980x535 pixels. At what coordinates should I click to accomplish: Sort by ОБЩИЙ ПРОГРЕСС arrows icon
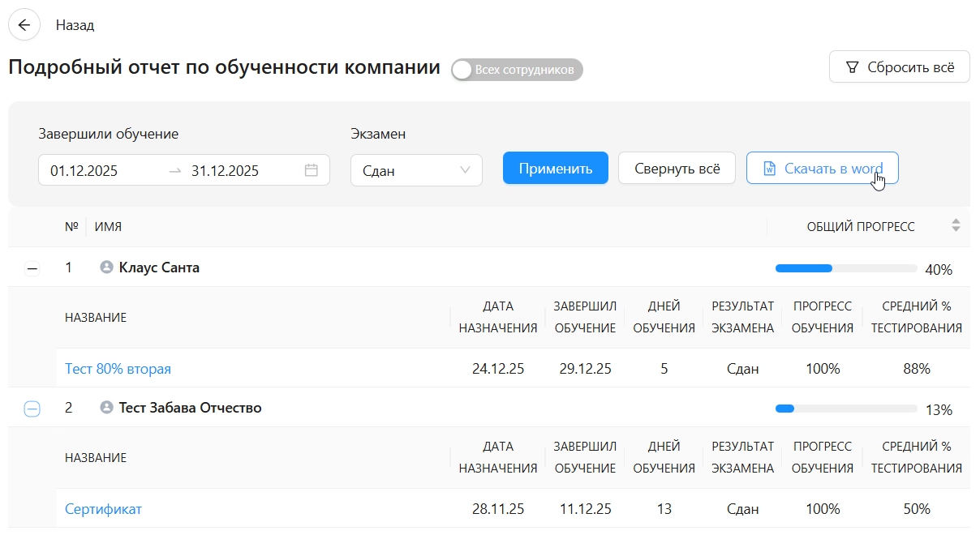click(x=956, y=226)
